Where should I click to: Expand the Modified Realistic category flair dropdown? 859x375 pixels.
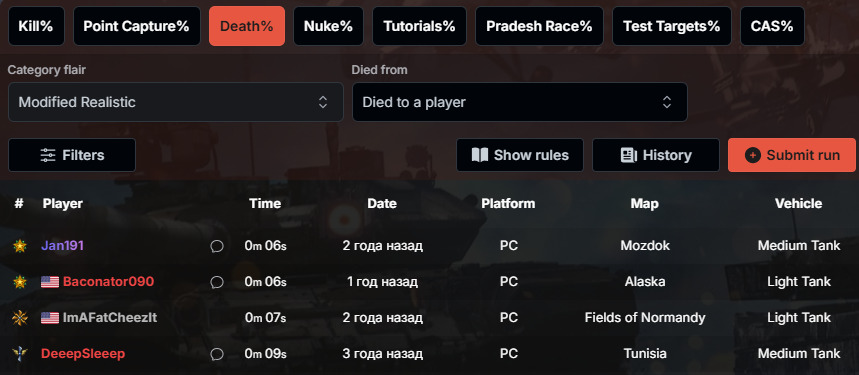pyautogui.click(x=176, y=102)
